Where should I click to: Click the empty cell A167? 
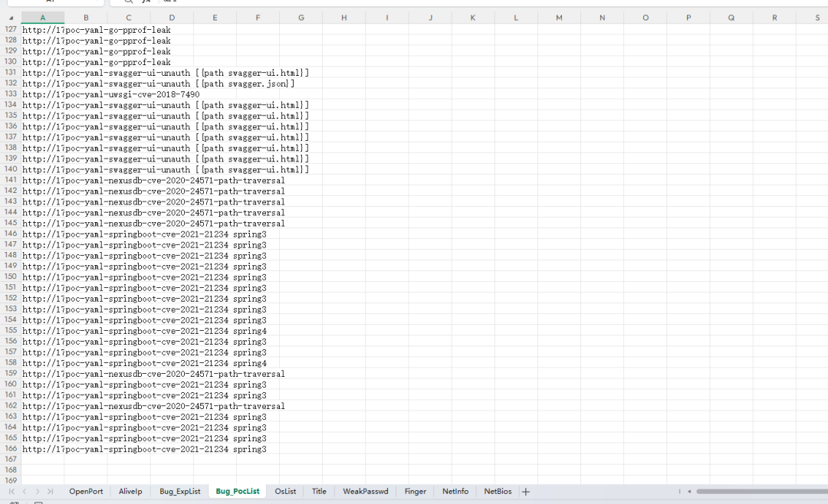[43, 460]
